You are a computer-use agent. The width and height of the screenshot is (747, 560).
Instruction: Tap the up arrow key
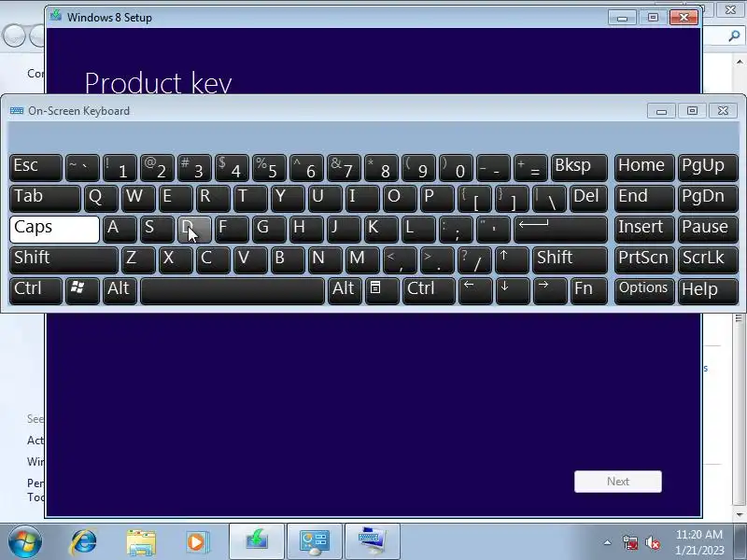tap(512, 260)
